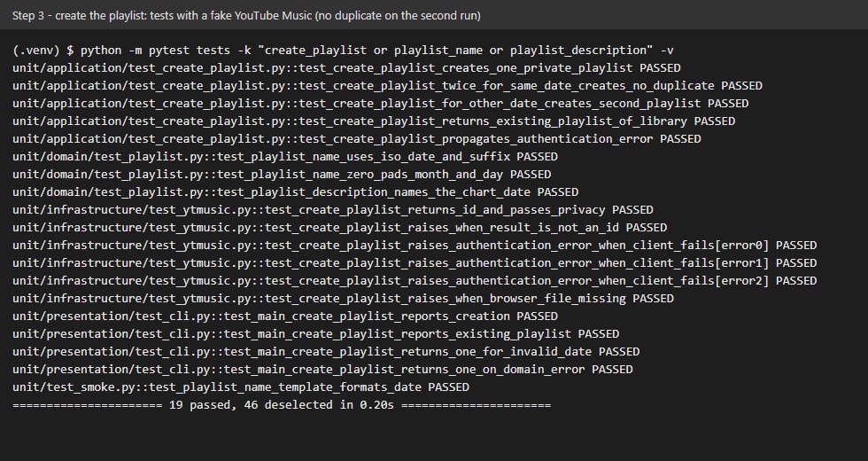Click test_main_create_playlist_returns_one_on_domain_error line
The width and height of the screenshot is (868, 461).
pyautogui.click(x=322, y=369)
